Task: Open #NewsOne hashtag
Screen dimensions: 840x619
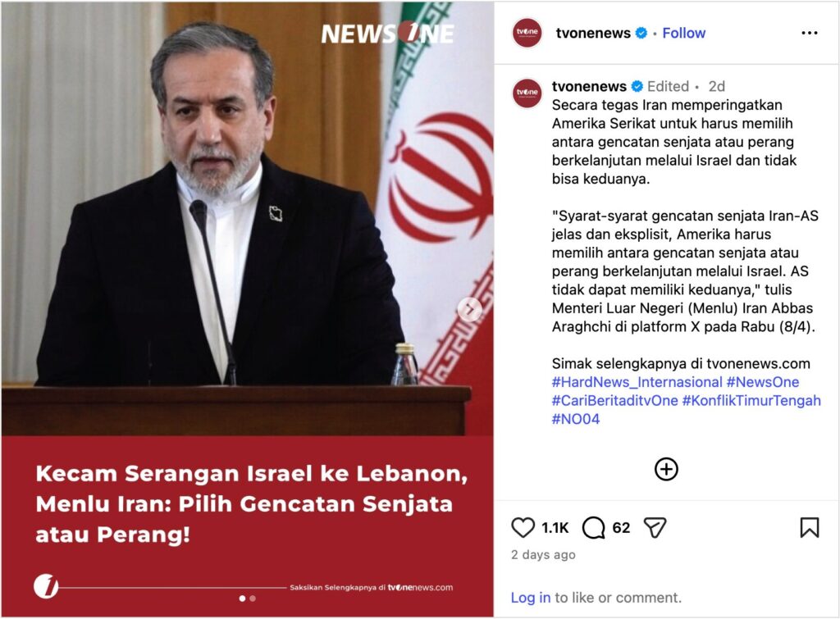Action: [x=763, y=382]
